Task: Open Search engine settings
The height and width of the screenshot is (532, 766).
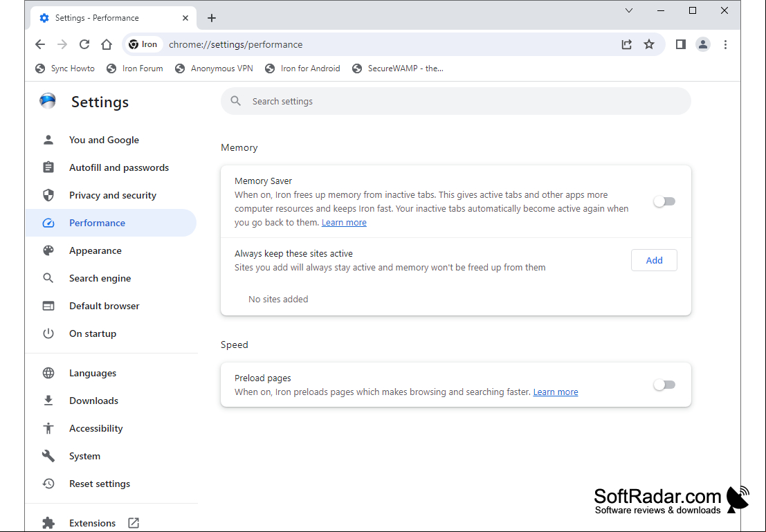Action: 111,279
